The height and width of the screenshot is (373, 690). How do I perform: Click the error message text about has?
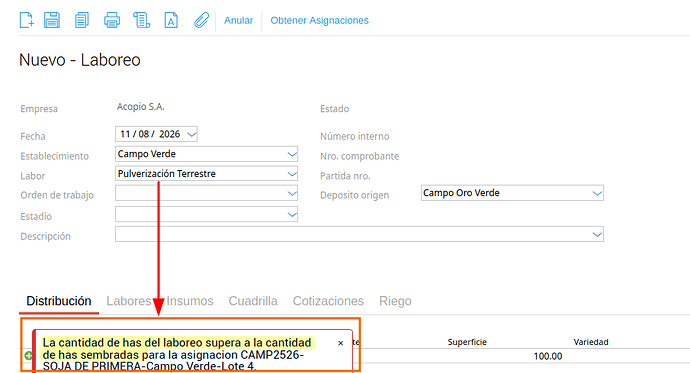click(x=177, y=355)
